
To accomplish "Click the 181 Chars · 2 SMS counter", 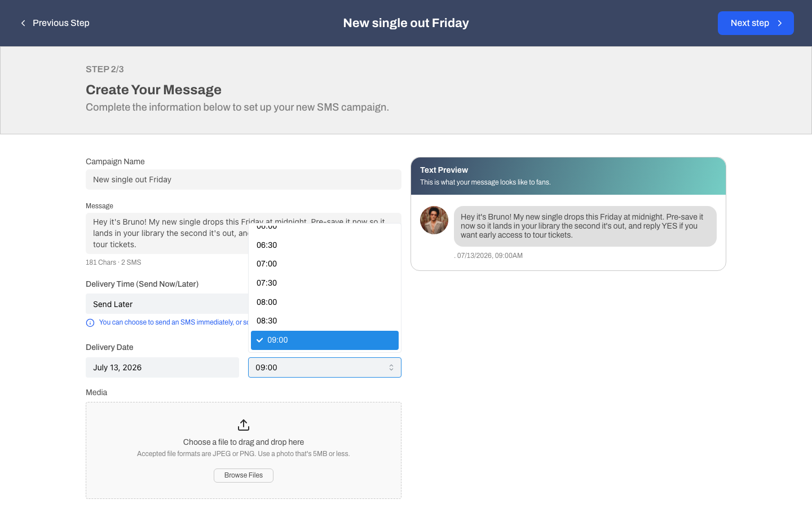I will [113, 262].
